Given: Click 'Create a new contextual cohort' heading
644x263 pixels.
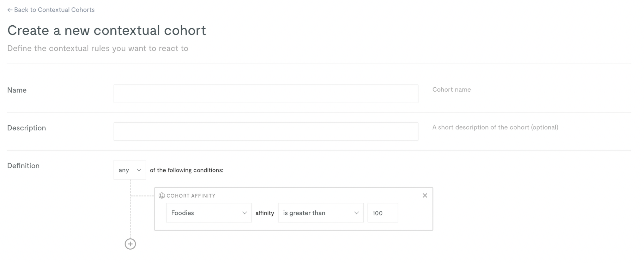Looking at the screenshot, I should point(106,30).
